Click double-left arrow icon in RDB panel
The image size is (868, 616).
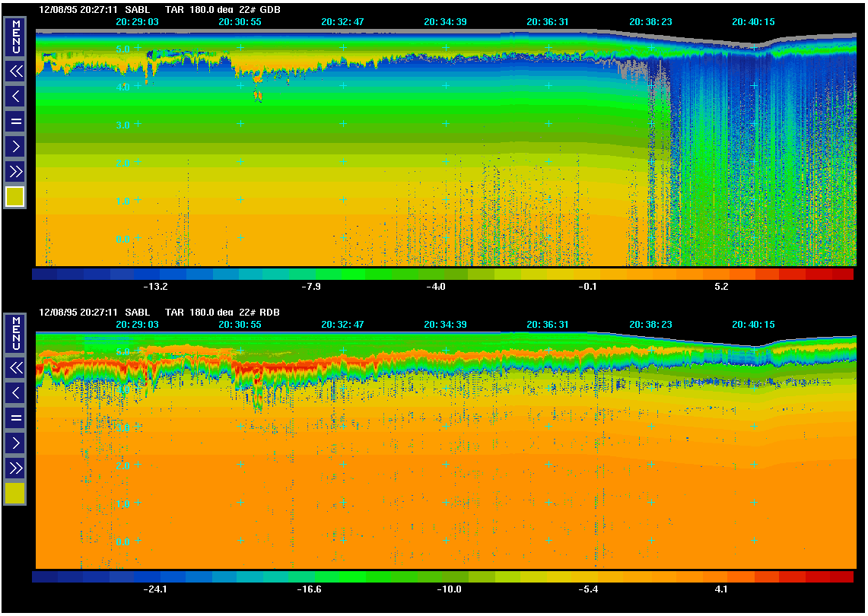point(15,368)
